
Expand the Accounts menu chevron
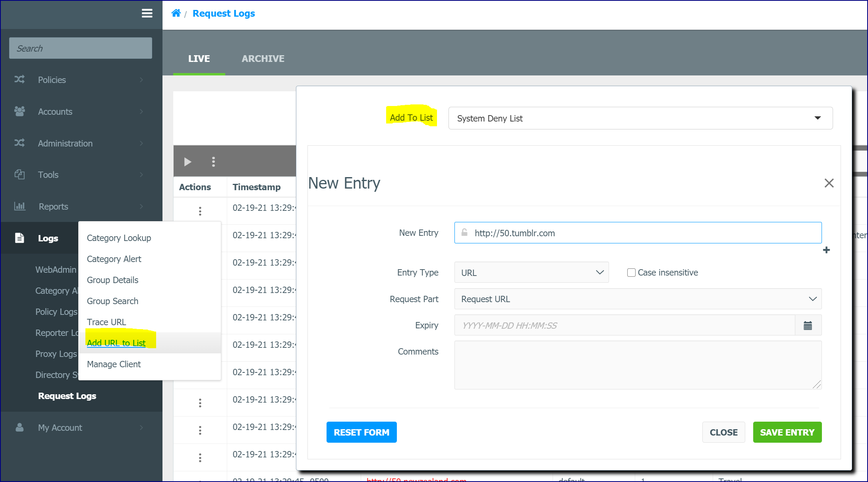click(141, 111)
